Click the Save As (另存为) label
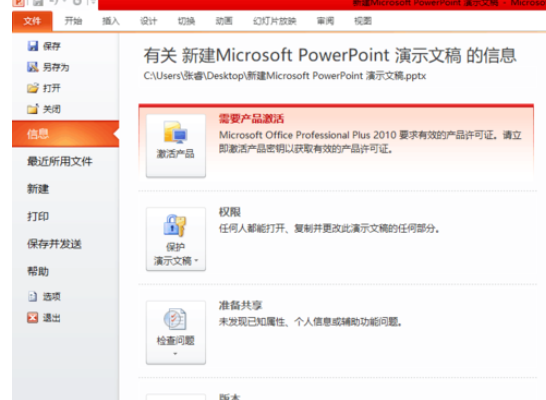This screenshot has width=546, height=400. pos(56,67)
